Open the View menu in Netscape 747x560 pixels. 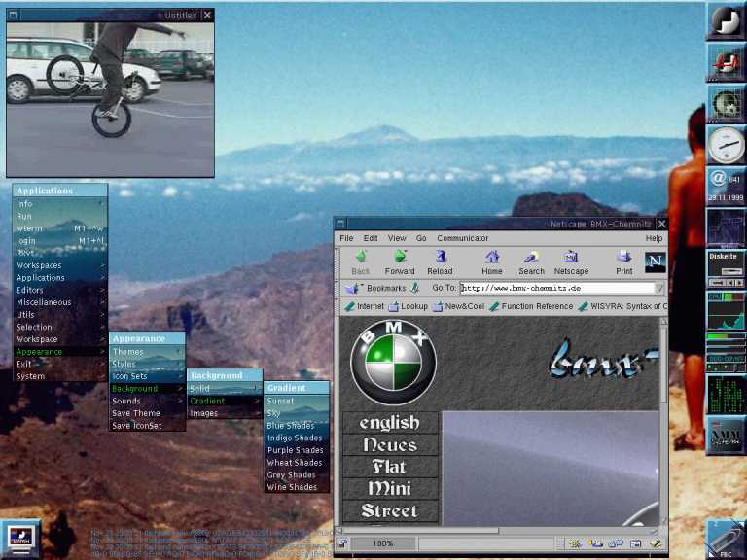coord(397,238)
